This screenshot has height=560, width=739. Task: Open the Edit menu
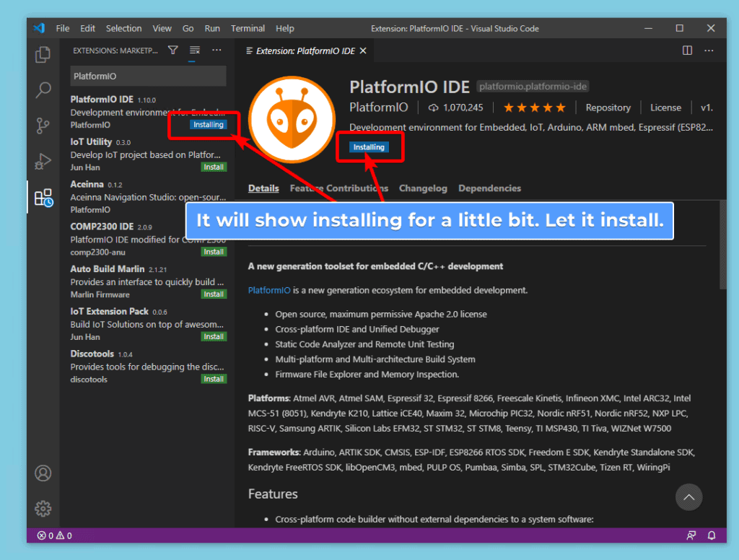coord(87,28)
